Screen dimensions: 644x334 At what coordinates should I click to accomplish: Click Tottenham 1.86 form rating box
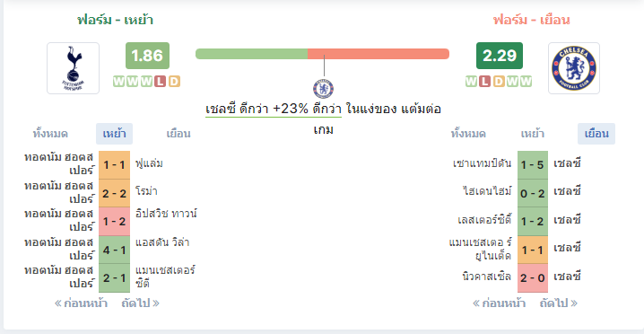pyautogui.click(x=147, y=56)
